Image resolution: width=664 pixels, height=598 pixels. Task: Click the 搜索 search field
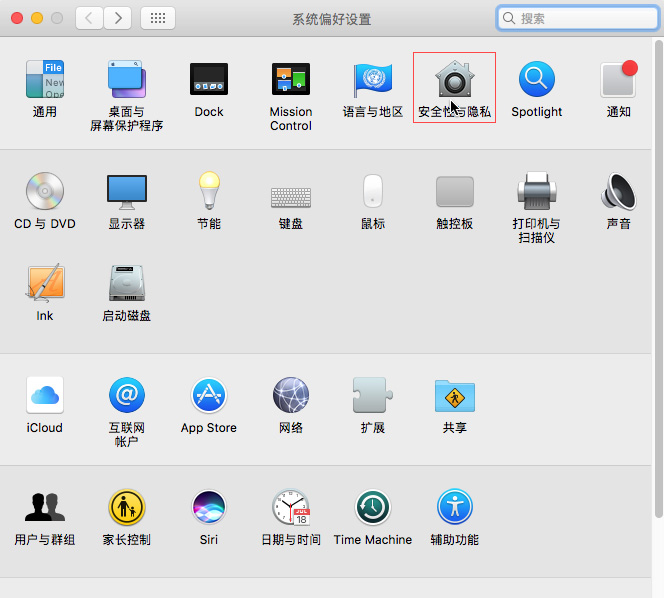click(x=578, y=18)
